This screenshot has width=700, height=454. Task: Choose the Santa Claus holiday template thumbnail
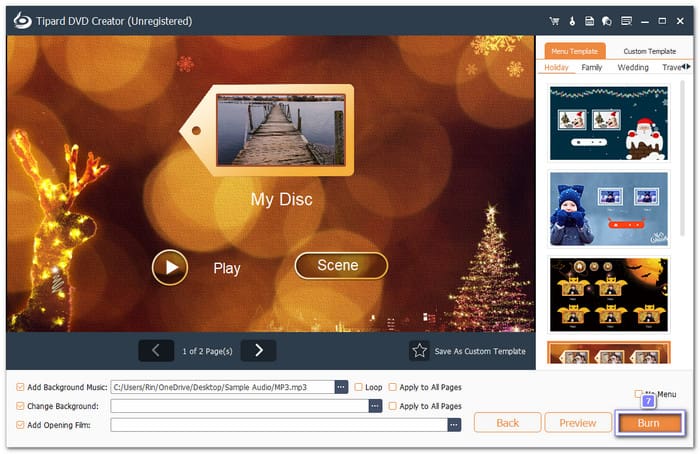608,123
